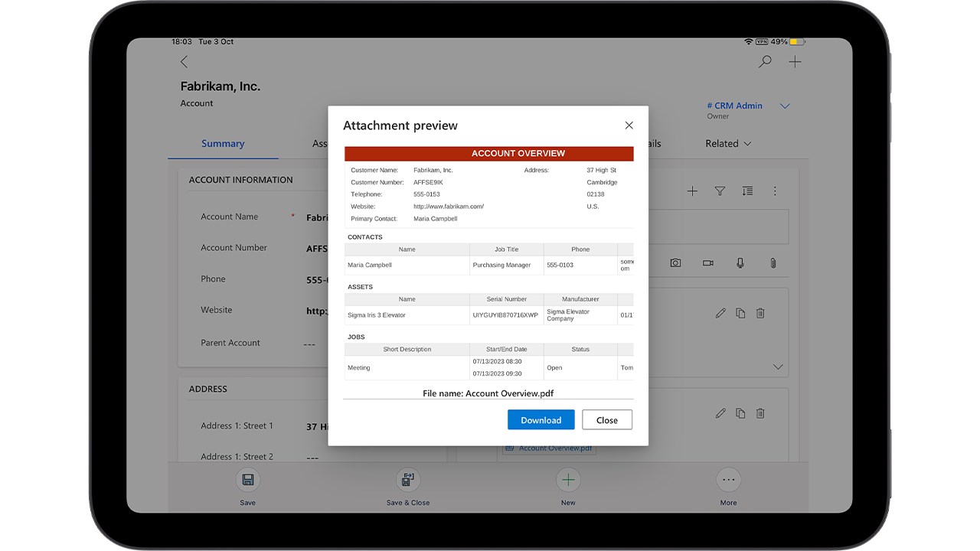Copy the second timeline note

click(740, 413)
